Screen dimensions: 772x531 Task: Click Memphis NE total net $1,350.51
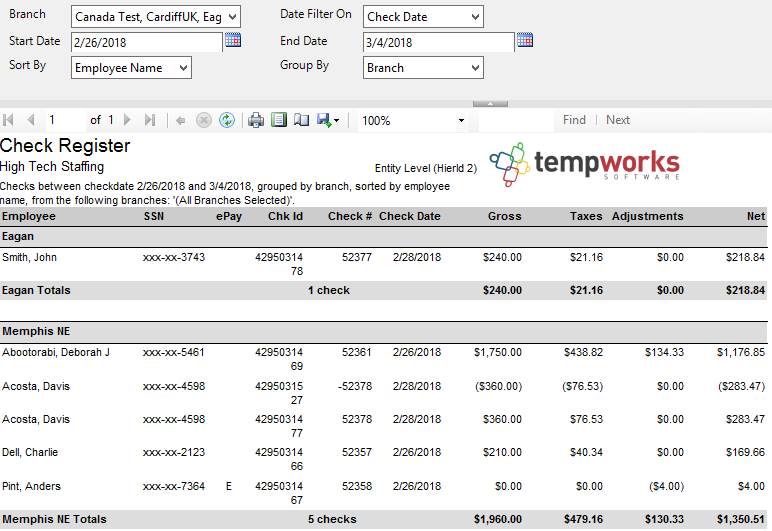741,519
